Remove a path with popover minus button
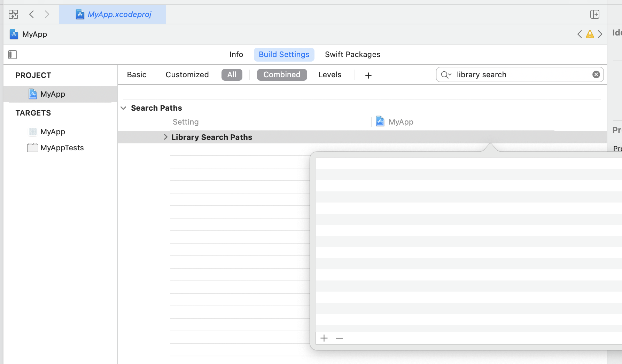Screen dimensions: 622x364 (x=340, y=338)
